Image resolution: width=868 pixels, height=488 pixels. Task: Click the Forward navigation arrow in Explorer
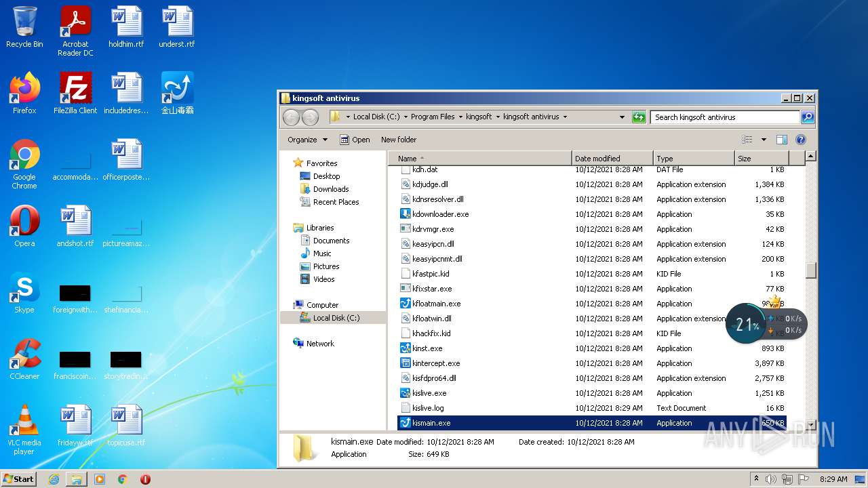coord(310,117)
